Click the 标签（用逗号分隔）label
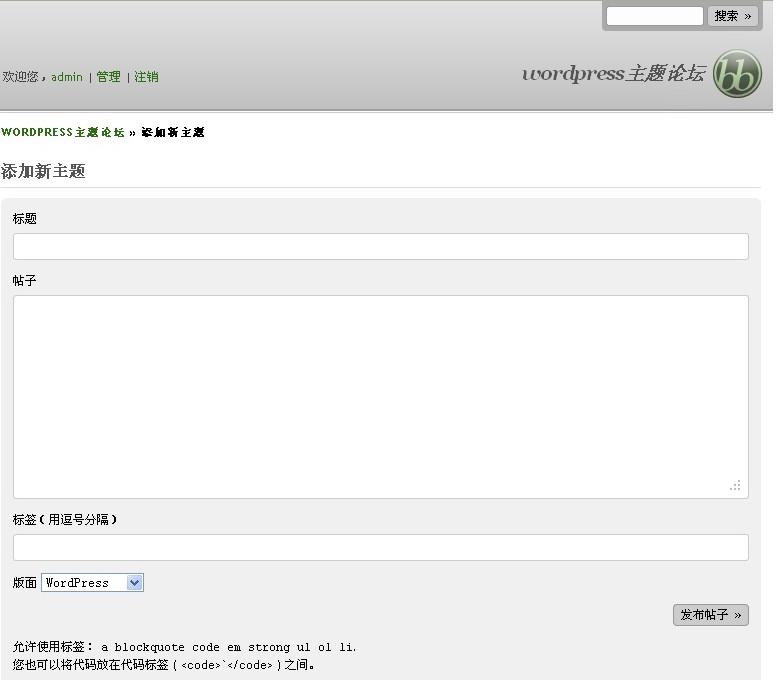The height and width of the screenshot is (687, 780). 65,520
